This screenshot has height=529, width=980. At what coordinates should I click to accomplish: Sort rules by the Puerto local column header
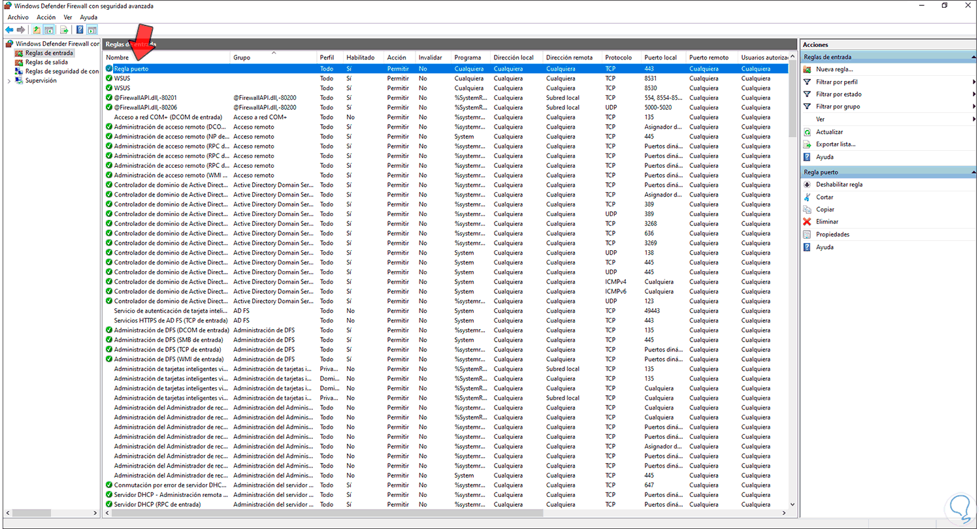664,57
